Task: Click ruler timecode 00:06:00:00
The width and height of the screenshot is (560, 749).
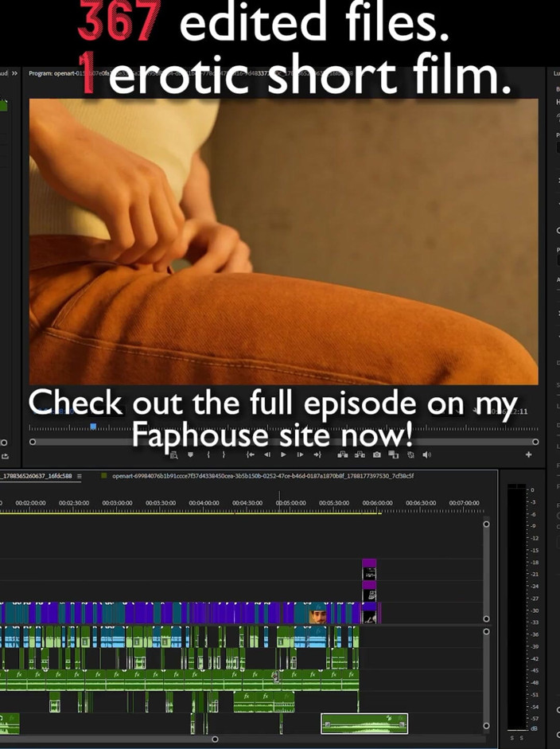Action: point(378,503)
